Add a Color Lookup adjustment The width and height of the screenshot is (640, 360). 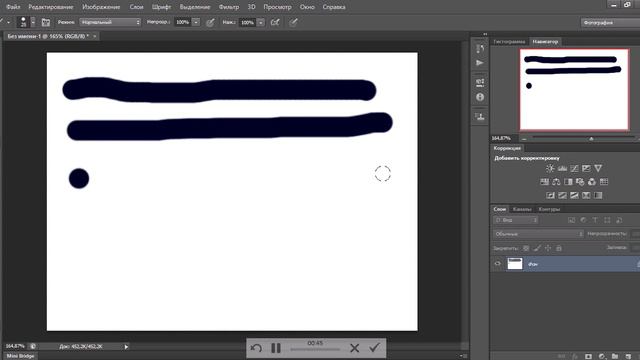(x=604, y=182)
